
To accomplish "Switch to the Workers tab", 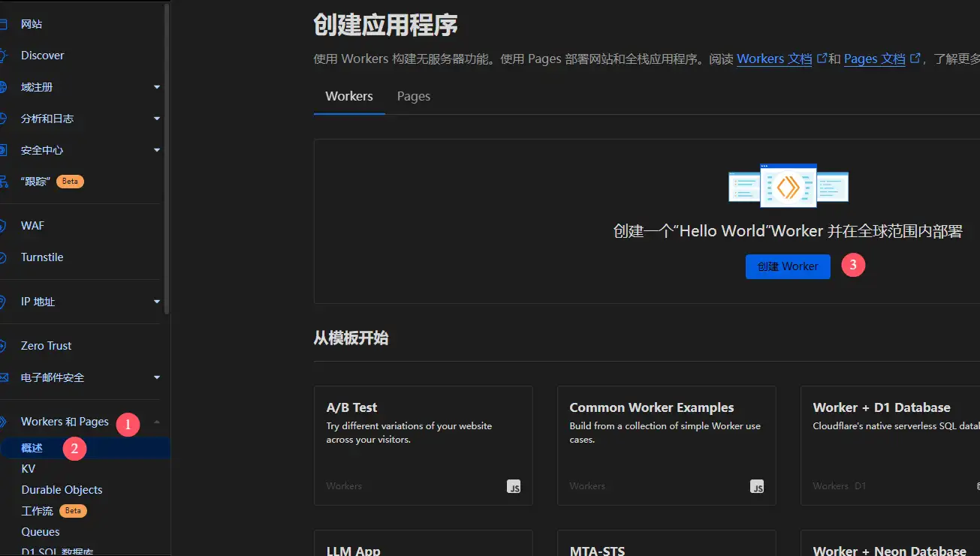I will click(349, 96).
